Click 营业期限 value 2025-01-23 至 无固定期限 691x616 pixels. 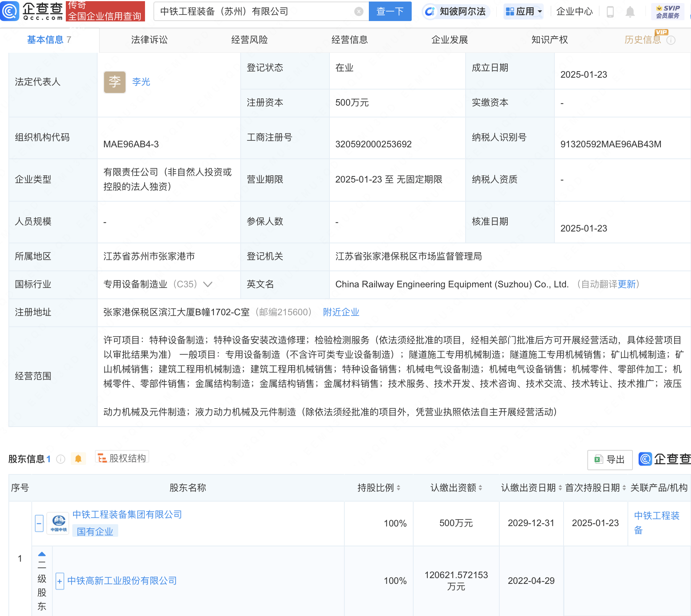(389, 179)
